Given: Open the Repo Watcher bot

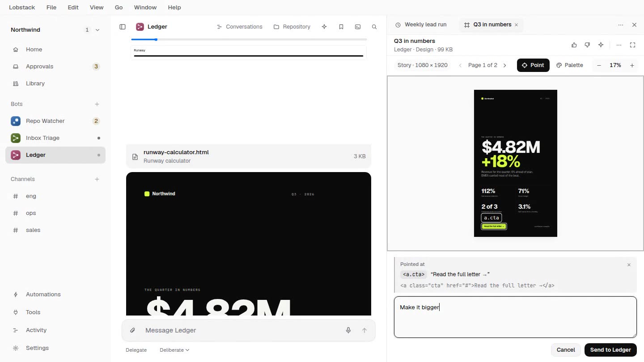Looking at the screenshot, I should 55,121.
